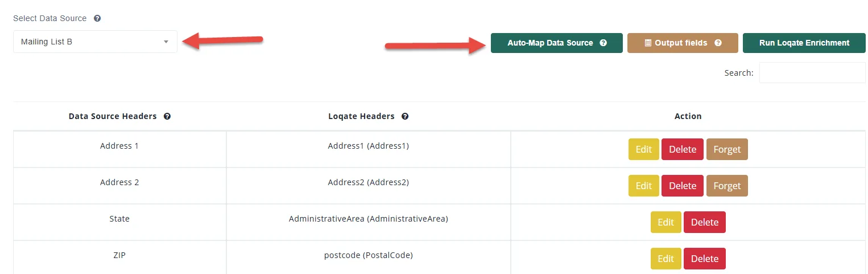The width and height of the screenshot is (868, 274).
Task: Click help icon beside Loqate Headers
Action: tap(405, 116)
